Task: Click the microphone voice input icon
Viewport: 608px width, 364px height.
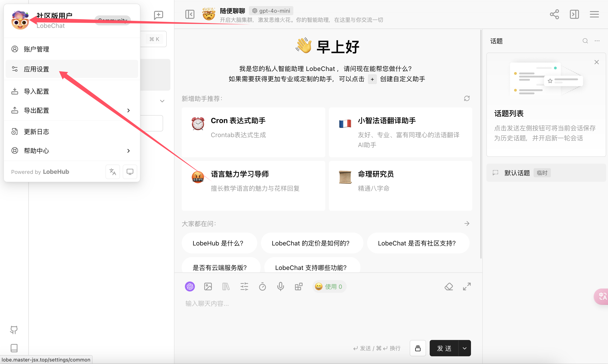Action: tap(280, 286)
